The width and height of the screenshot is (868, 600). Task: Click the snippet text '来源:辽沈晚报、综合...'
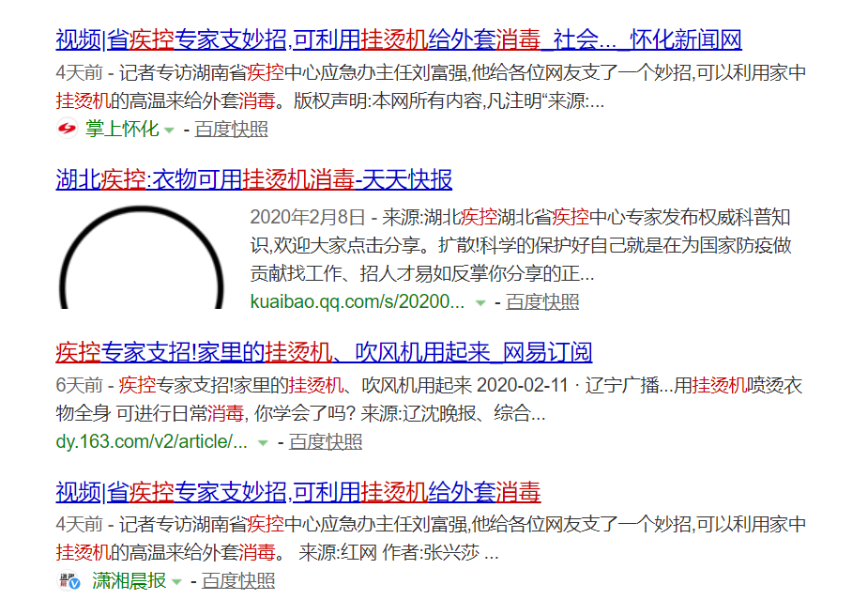pos(453,413)
